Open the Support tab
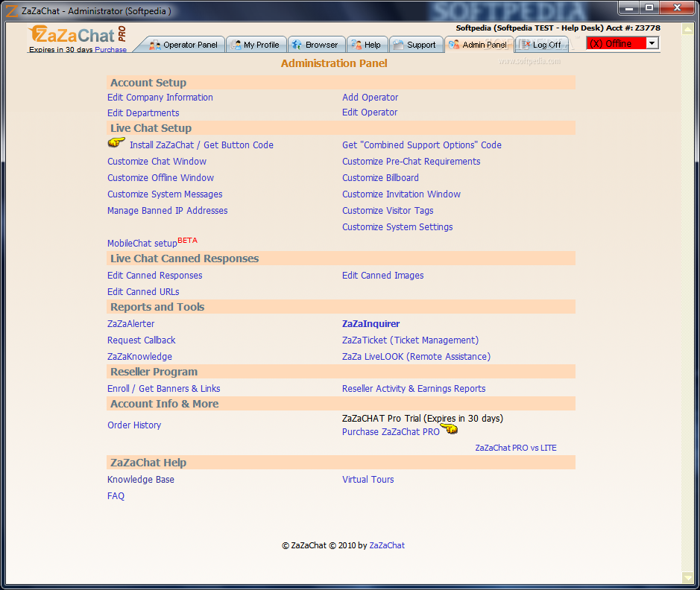 pyautogui.click(x=416, y=45)
